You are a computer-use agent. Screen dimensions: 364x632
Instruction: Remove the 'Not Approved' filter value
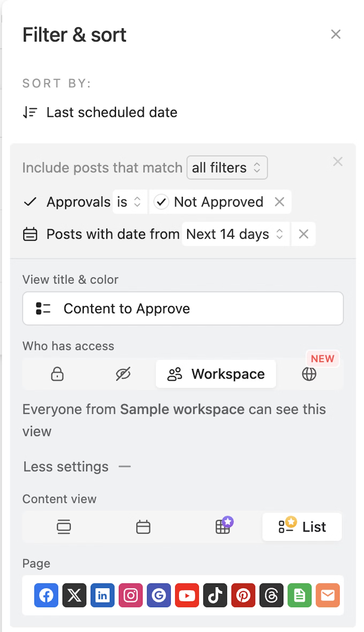(279, 202)
